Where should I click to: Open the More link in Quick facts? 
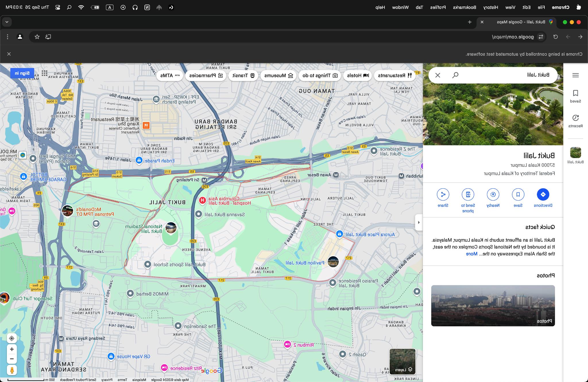(x=471, y=254)
